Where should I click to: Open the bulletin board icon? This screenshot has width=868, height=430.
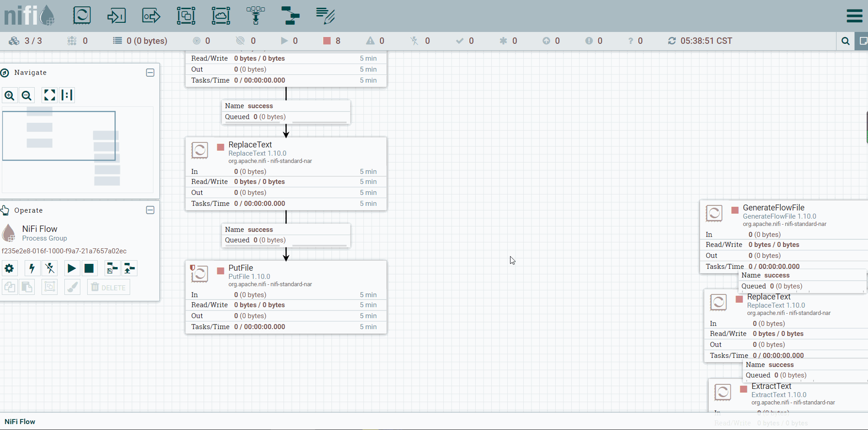click(x=863, y=41)
